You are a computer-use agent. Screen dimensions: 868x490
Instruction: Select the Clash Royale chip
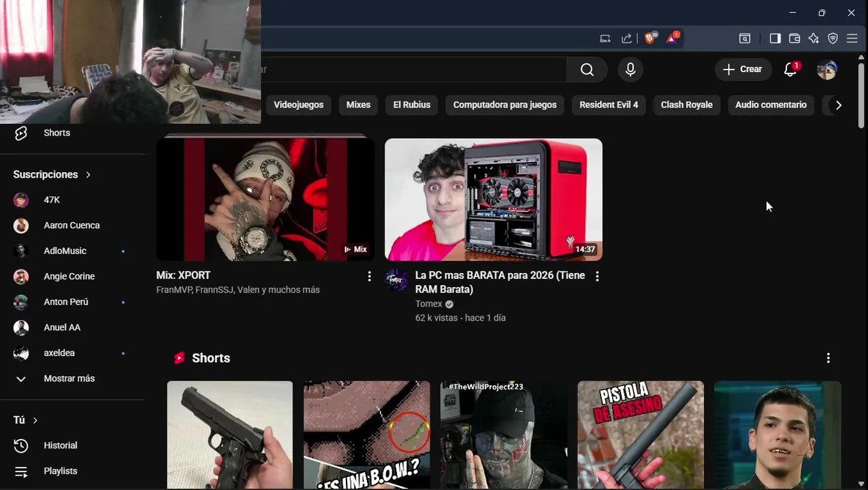pyautogui.click(x=686, y=105)
